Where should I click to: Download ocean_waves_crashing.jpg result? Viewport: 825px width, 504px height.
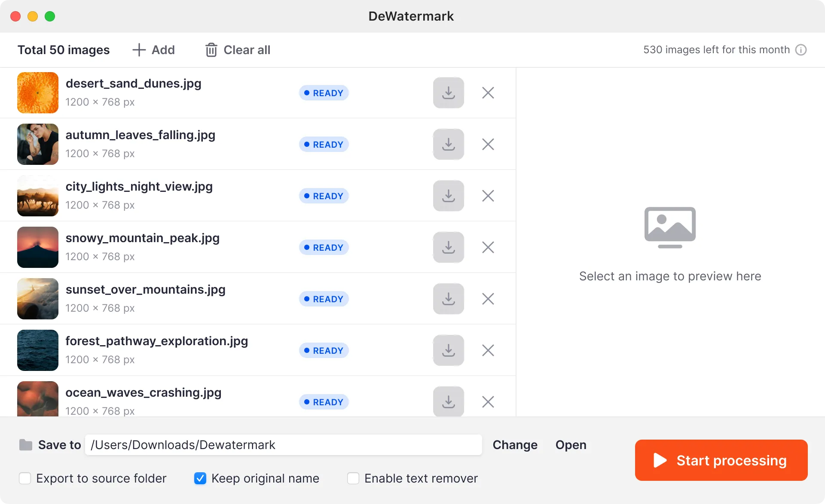[448, 401]
